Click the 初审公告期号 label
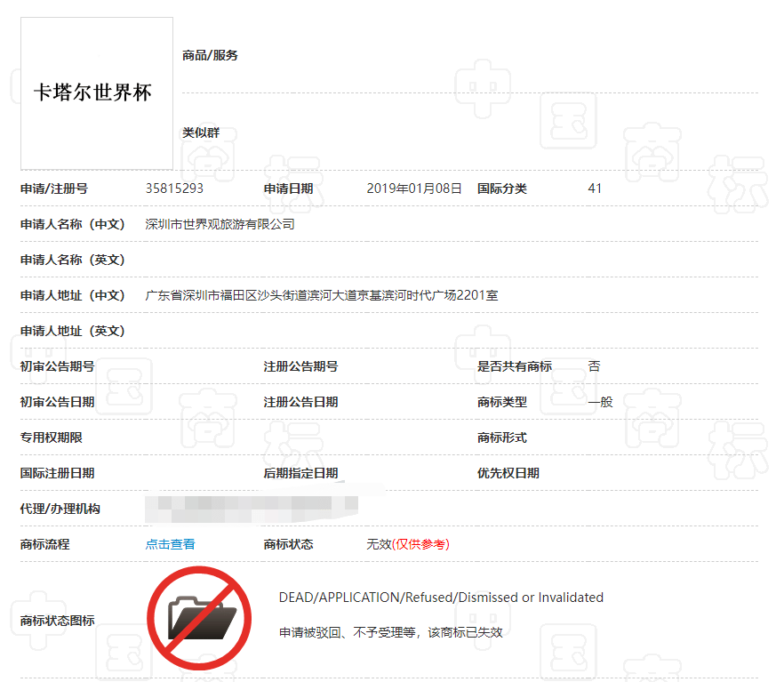The width and height of the screenshot is (784, 682). coord(58,366)
